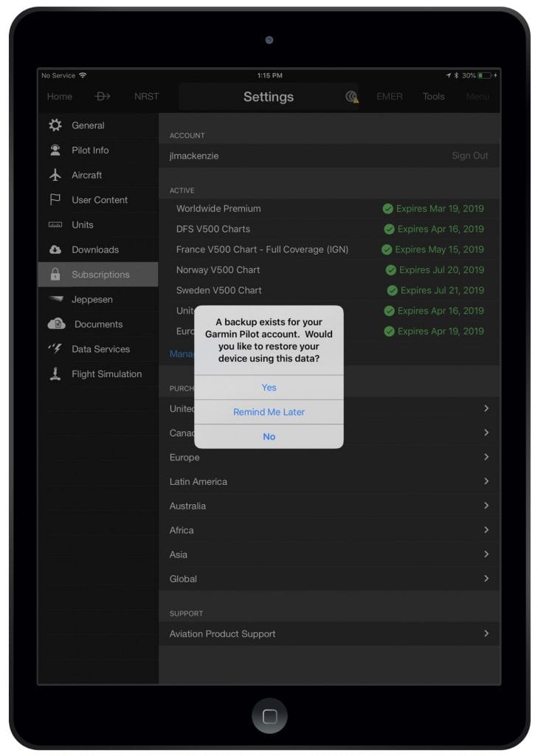Open the Home tab
Image resolution: width=538 pixels, height=756 pixels.
coord(60,97)
